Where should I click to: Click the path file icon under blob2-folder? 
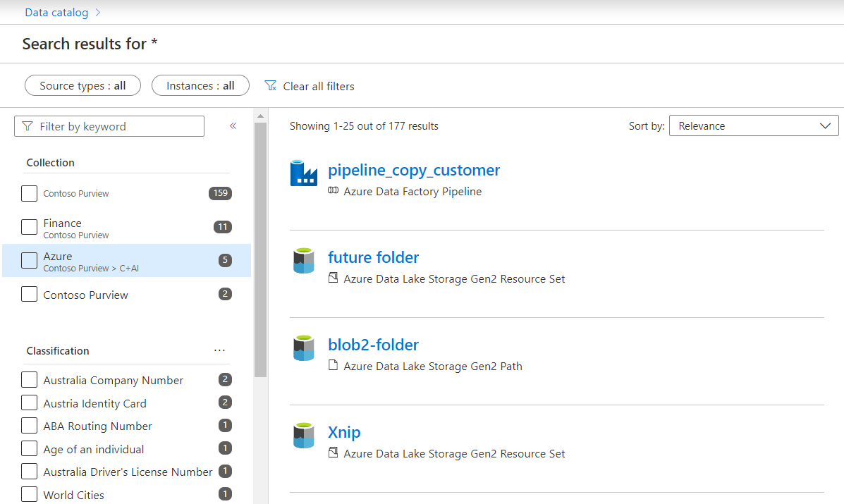pos(333,365)
